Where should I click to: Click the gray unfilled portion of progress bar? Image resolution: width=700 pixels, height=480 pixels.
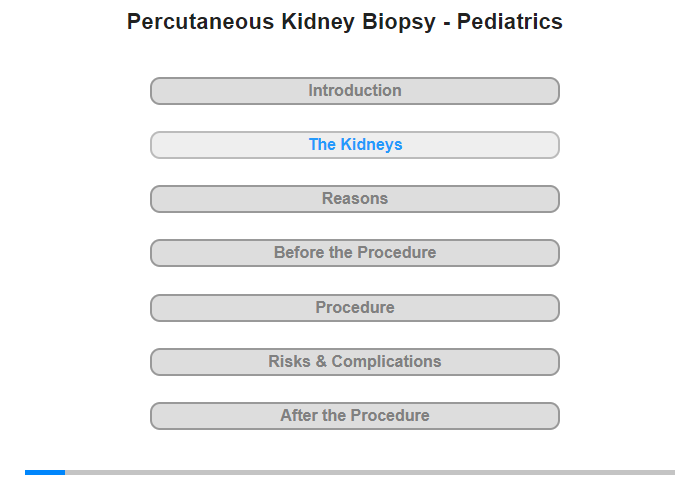(370, 472)
